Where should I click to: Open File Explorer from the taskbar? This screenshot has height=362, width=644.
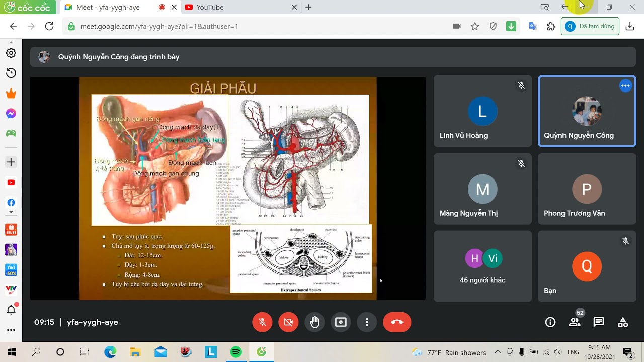(x=135, y=352)
